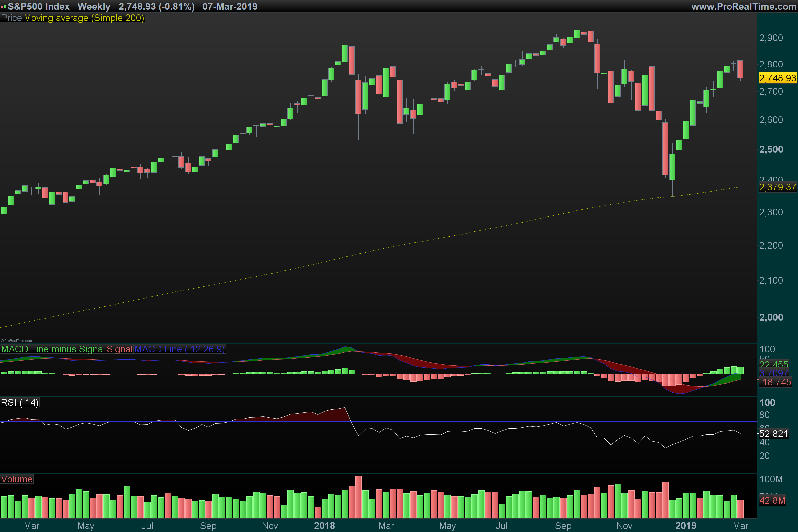Select the Moving average (Simple 200) label
The width and height of the screenshot is (798, 532).
tap(84, 18)
